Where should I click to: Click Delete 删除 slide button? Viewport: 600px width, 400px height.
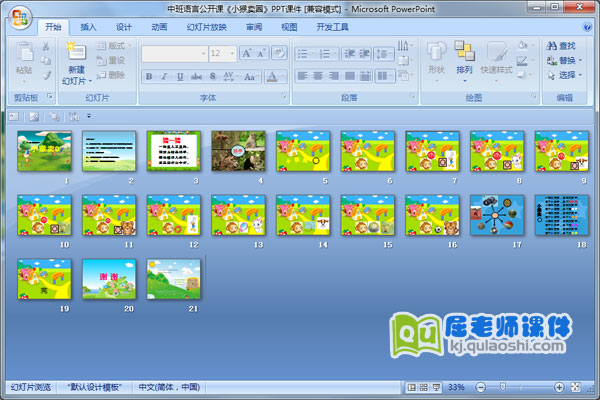click(111, 75)
